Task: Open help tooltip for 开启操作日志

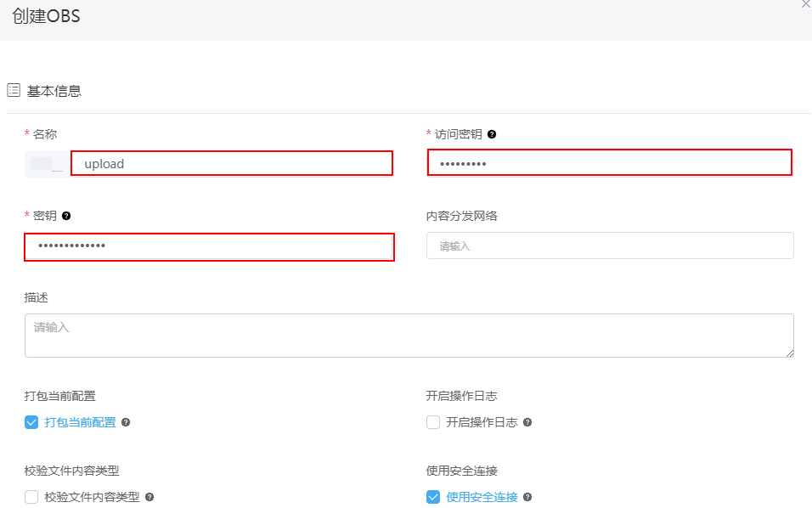Action: (x=527, y=422)
